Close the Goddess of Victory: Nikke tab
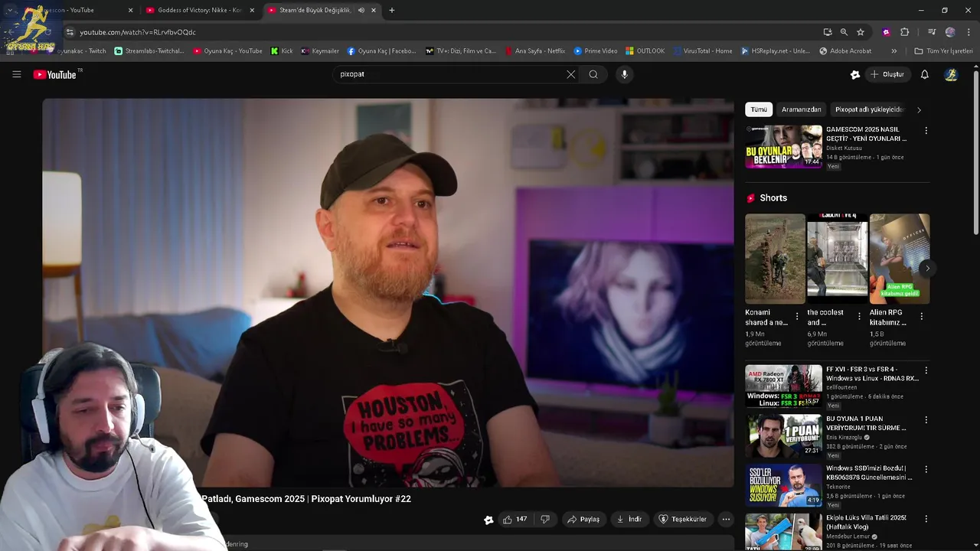Viewport: 980px width, 551px height. point(251,10)
